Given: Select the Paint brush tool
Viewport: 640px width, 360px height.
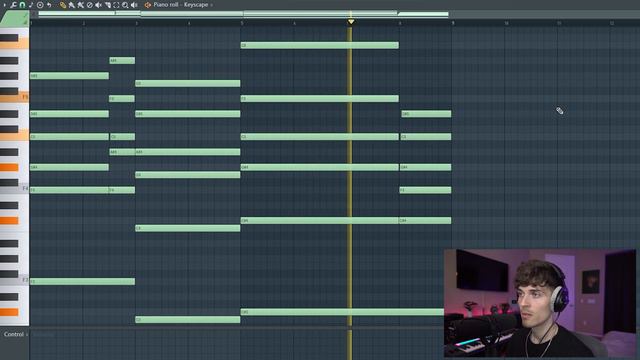Looking at the screenshot, I should (x=72, y=5).
